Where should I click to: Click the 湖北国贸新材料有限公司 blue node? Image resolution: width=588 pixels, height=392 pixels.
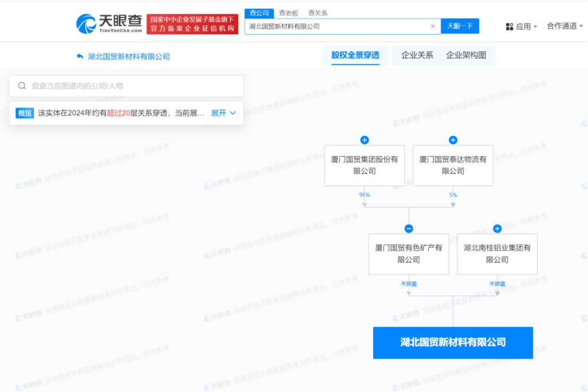(453, 343)
